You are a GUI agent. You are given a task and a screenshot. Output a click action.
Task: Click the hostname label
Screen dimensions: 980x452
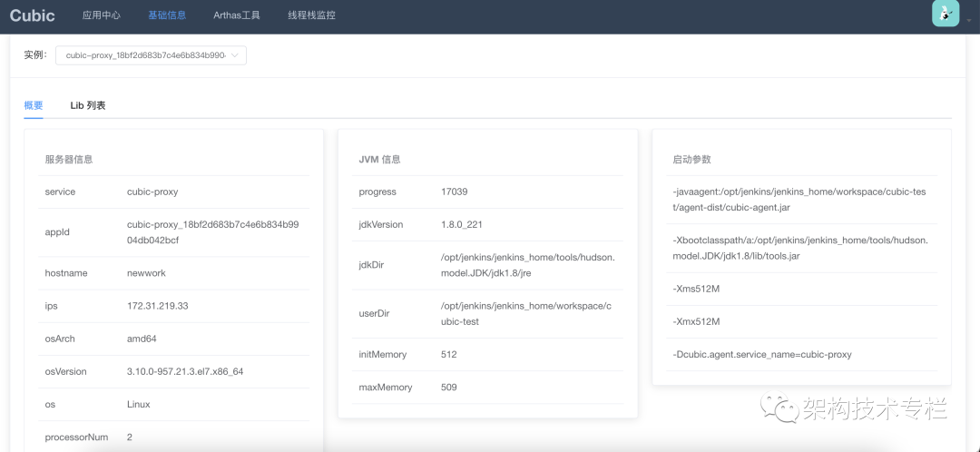point(66,273)
